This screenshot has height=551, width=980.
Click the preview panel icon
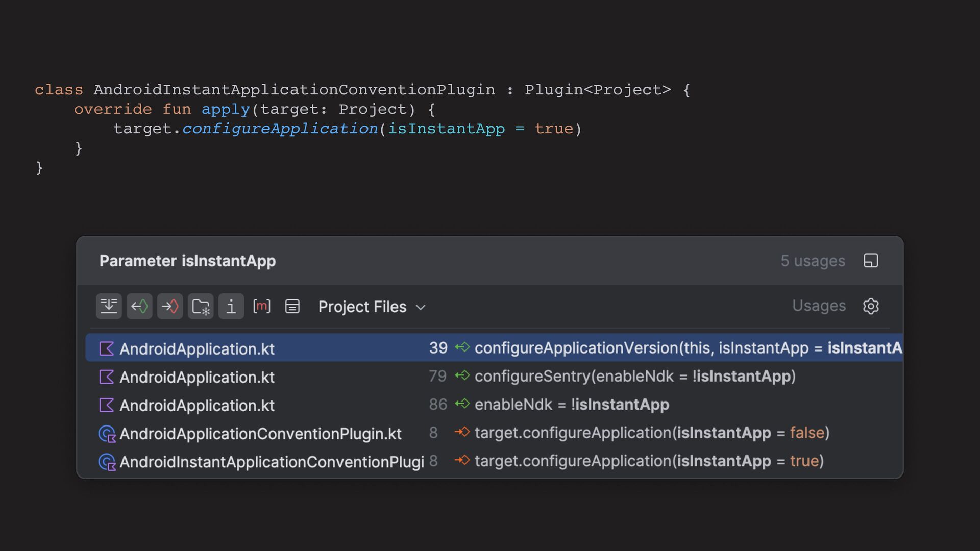click(x=292, y=306)
